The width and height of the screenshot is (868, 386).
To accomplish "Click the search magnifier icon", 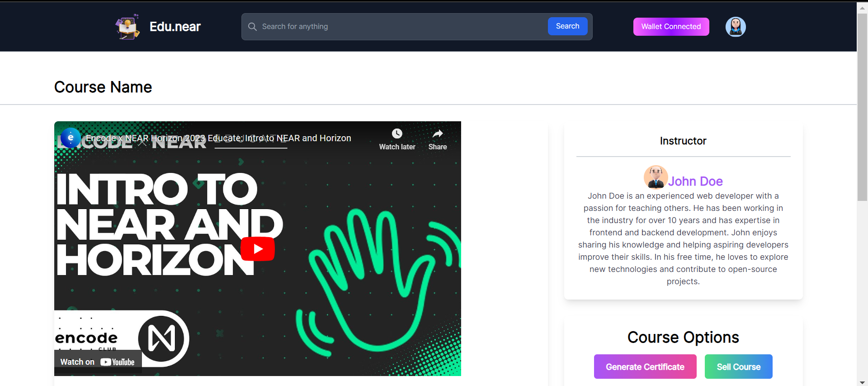I will [252, 27].
